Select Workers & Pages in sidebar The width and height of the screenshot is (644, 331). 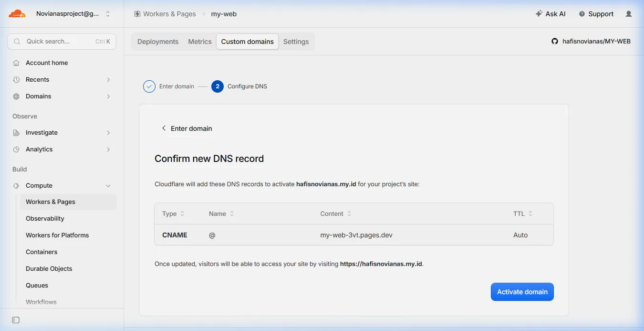pyautogui.click(x=68, y=202)
